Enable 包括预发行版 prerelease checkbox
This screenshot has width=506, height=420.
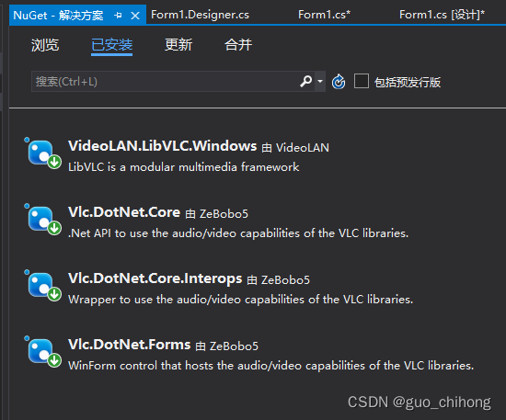coord(362,81)
